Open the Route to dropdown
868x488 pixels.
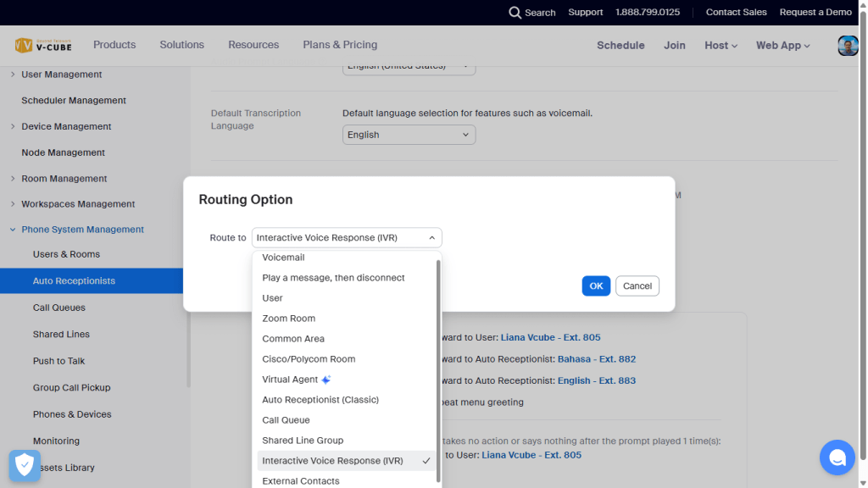(347, 238)
